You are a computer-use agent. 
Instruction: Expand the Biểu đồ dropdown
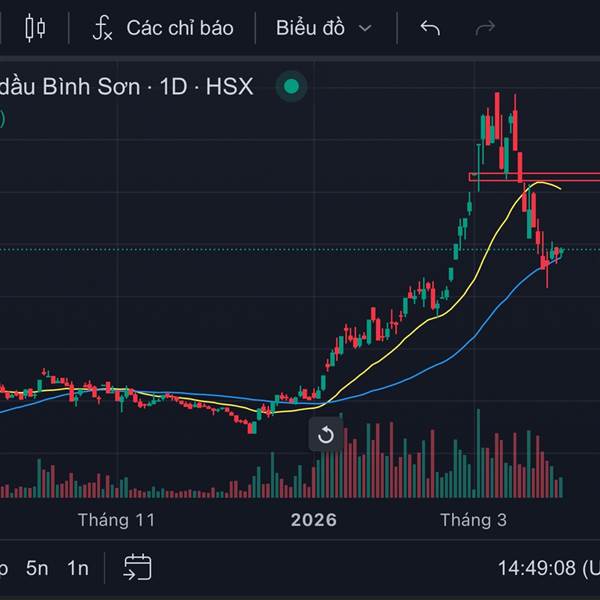pos(323,28)
